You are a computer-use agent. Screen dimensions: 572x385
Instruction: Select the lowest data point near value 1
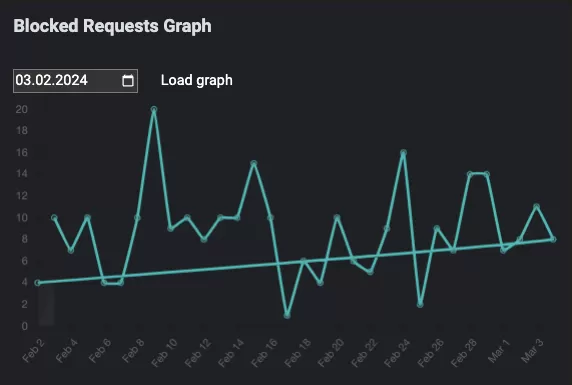(287, 315)
